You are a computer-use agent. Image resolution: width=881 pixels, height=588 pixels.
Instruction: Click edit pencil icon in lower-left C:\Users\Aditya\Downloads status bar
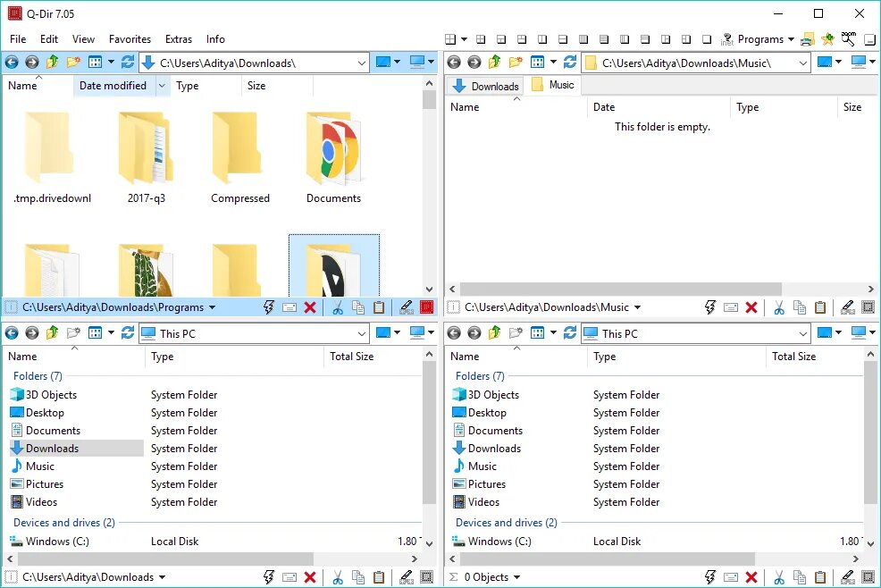point(407,577)
